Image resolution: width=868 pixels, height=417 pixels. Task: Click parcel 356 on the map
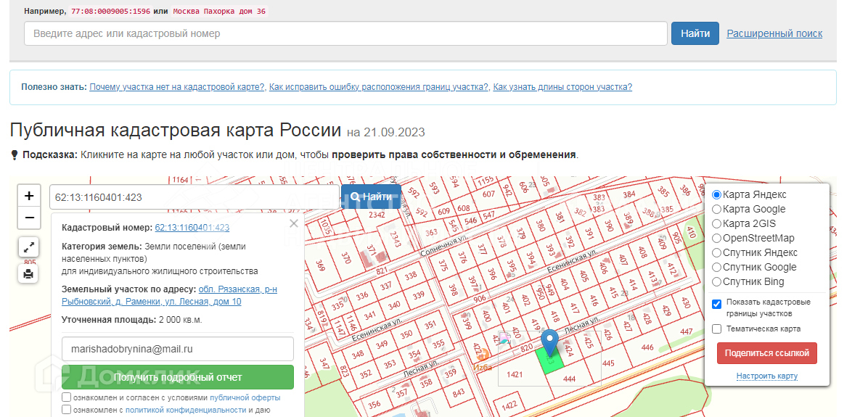(374, 404)
